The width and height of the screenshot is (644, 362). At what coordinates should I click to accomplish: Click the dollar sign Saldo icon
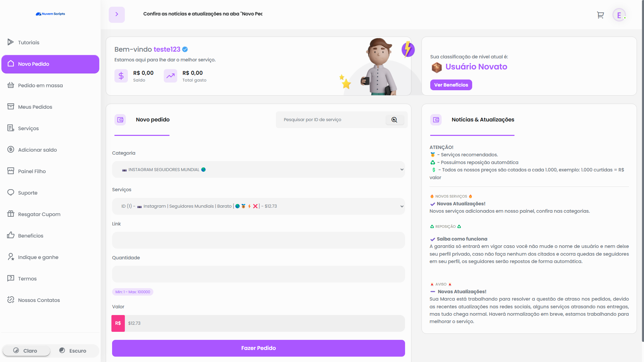121,76
